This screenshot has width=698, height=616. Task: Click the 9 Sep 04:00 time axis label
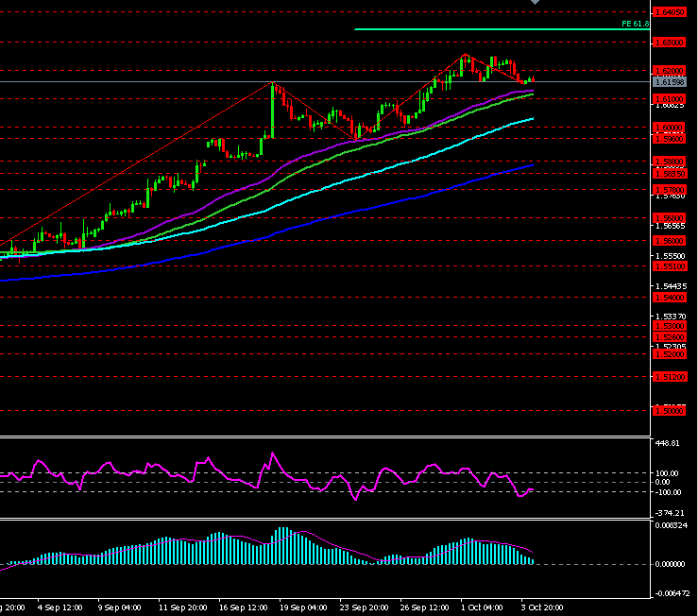click(x=120, y=607)
